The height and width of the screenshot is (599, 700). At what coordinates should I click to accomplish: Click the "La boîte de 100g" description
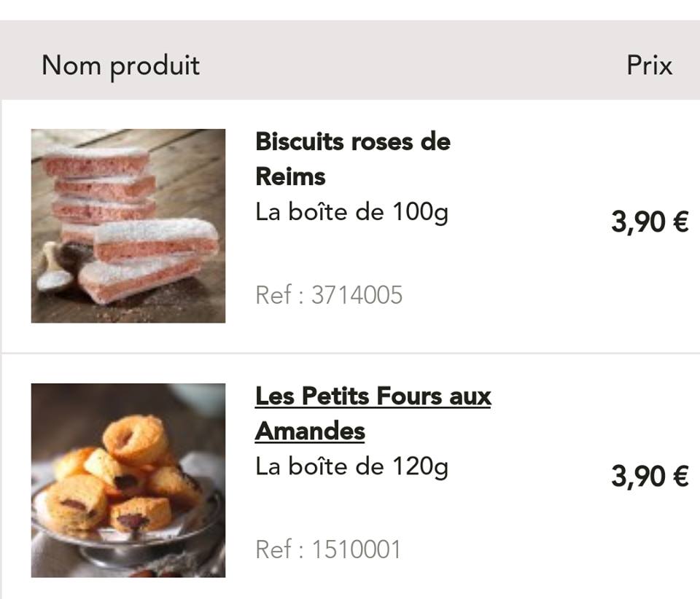pos(351,212)
